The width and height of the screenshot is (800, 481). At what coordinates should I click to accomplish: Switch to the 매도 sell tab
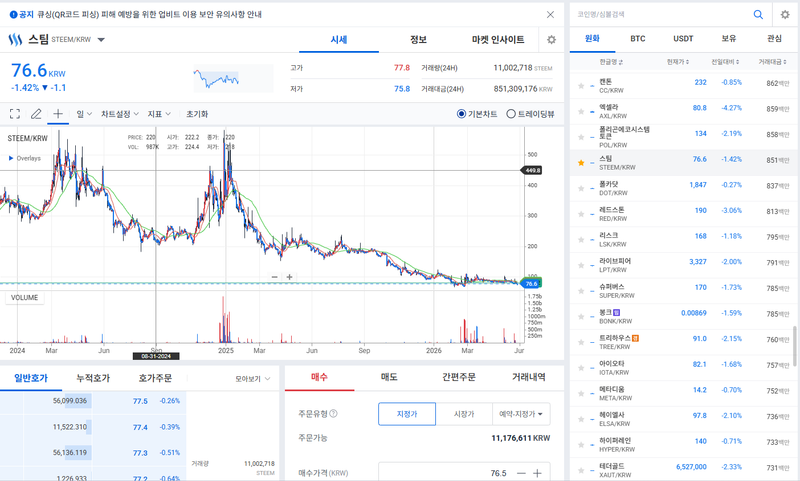[x=389, y=377]
